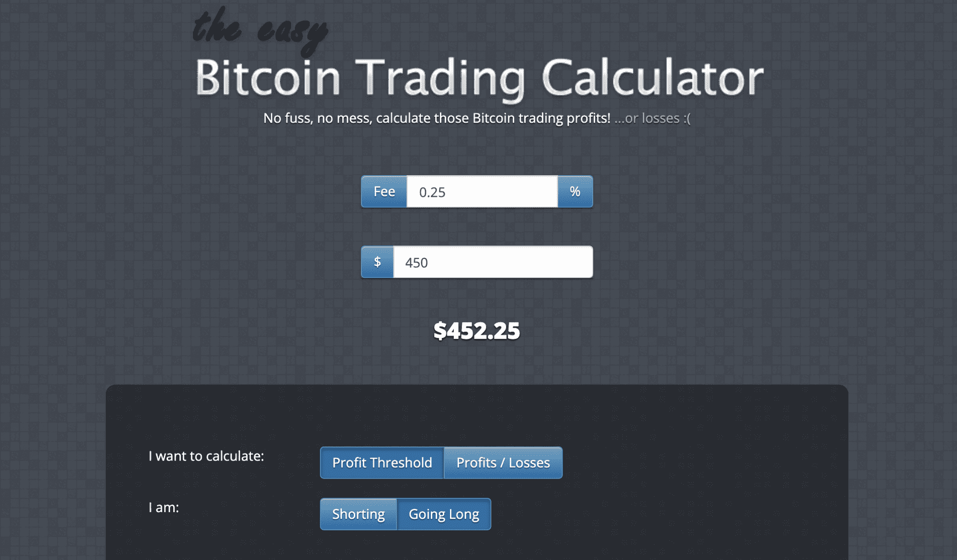This screenshot has height=560, width=957.
Task: Select the Profits / Losses calculator mode
Action: click(504, 461)
